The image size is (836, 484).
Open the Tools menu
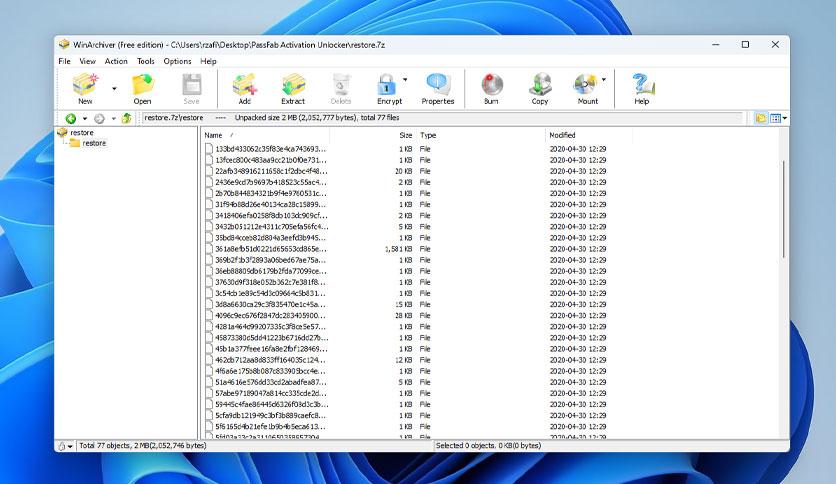pyautogui.click(x=146, y=61)
